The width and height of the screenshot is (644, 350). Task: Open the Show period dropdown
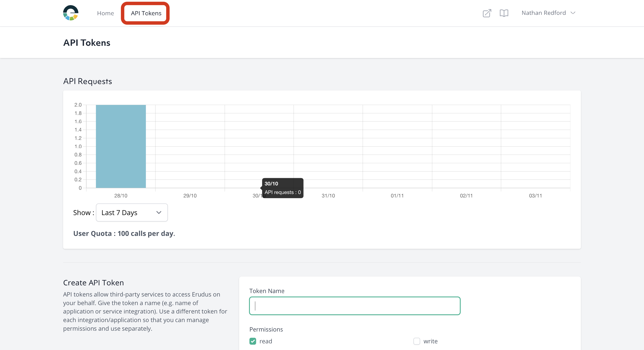[x=132, y=212]
